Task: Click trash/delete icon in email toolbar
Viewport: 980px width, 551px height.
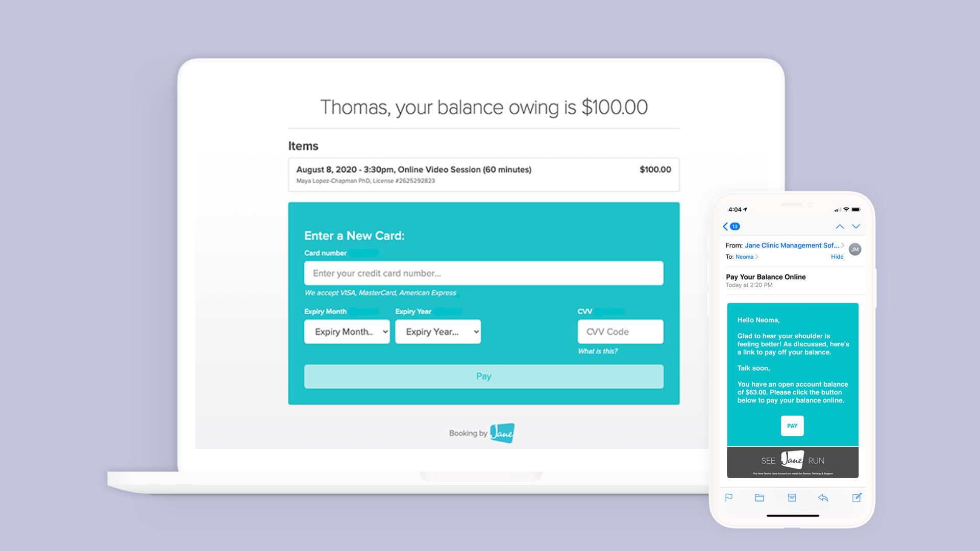Action: point(792,498)
